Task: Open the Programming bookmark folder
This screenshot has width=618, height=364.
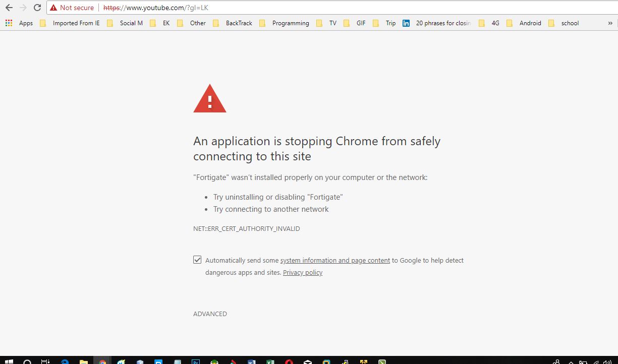Action: click(284, 23)
